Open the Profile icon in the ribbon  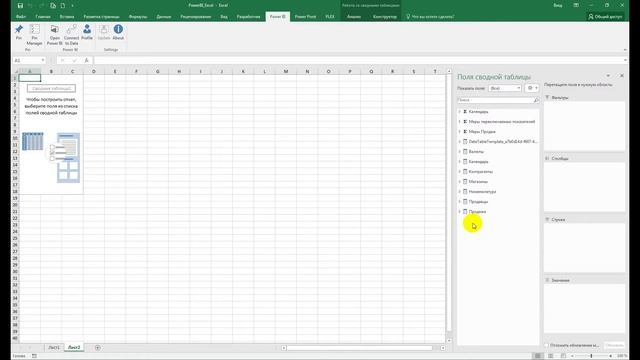point(87,29)
